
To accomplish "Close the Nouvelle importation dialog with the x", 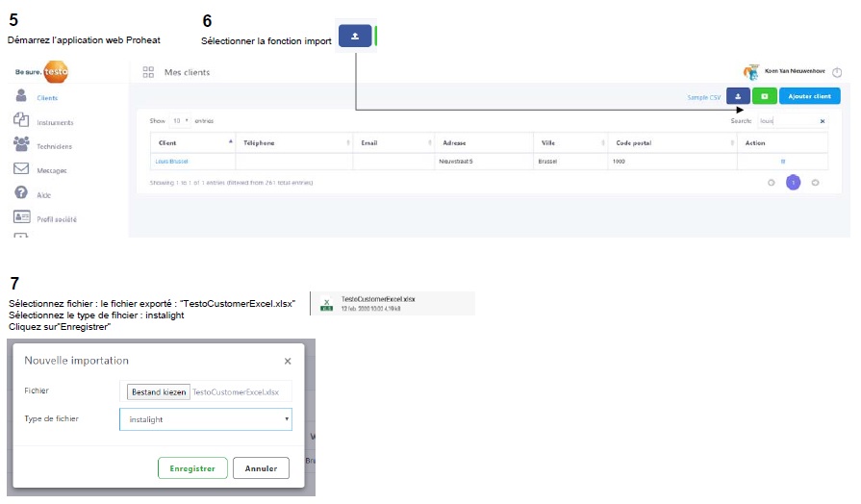I will click(x=288, y=362).
